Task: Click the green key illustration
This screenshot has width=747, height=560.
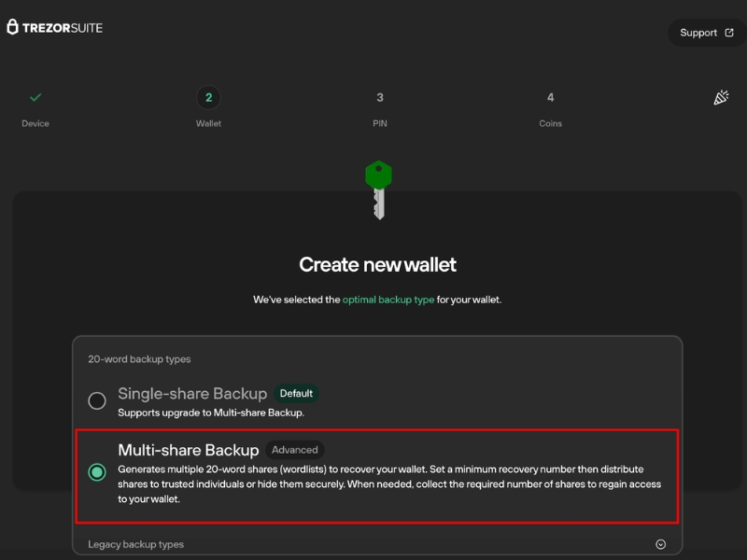Action: 379,190
